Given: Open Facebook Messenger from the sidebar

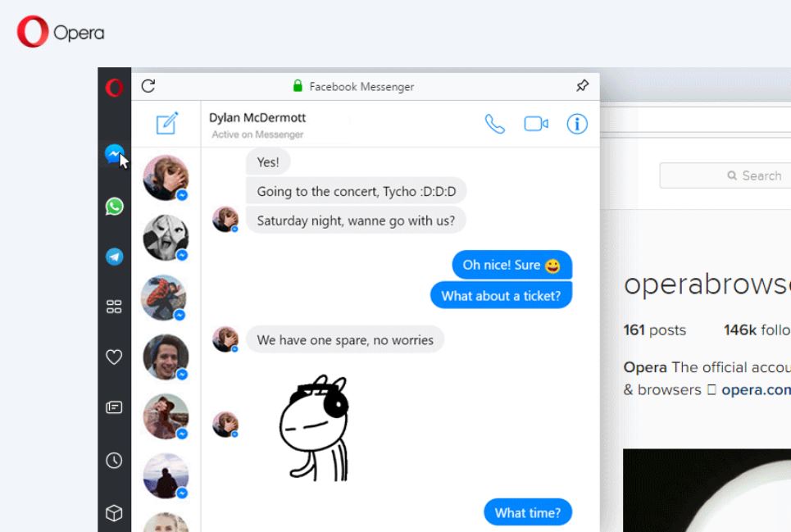Looking at the screenshot, I should 114,154.
